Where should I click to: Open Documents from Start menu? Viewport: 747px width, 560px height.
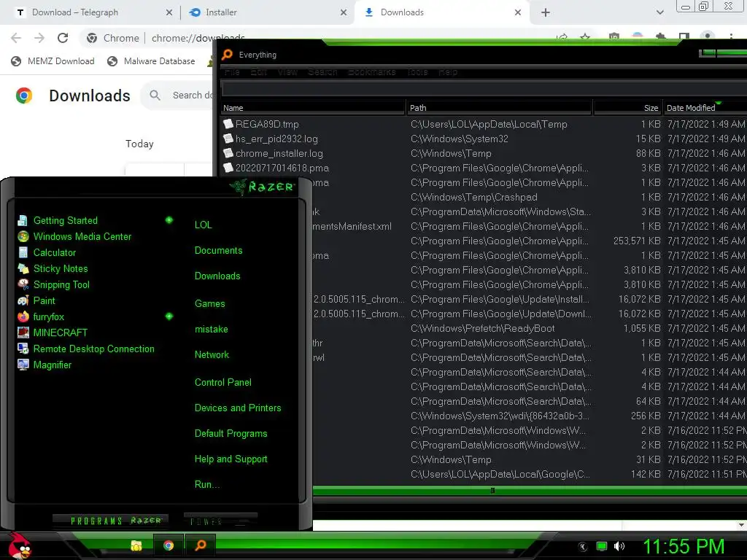pos(218,251)
